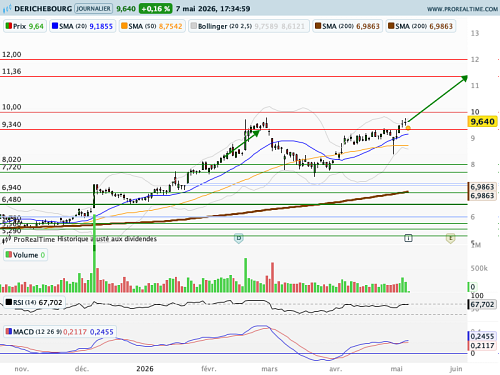Click the 0,2455 MACD axis value
The height and width of the screenshot is (375, 500).
coord(482,336)
